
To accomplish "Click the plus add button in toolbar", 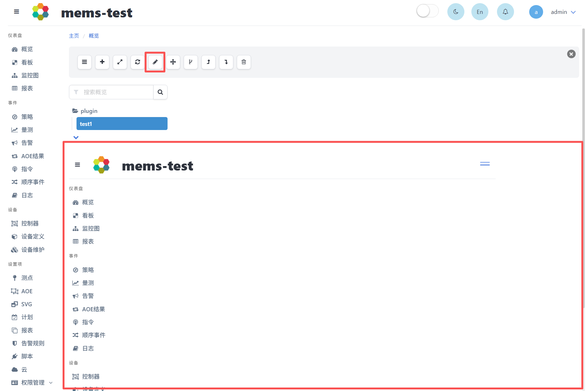I will coord(102,62).
